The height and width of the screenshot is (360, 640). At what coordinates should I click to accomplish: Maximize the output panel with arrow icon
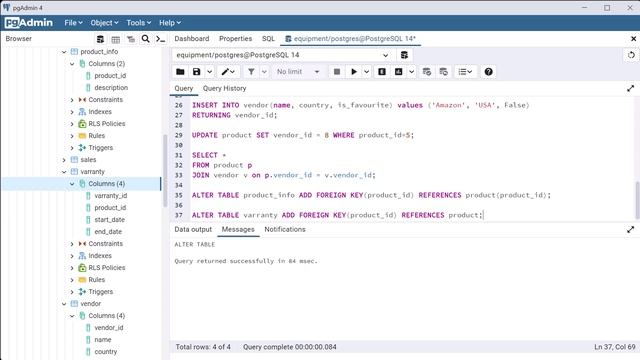[631, 230]
